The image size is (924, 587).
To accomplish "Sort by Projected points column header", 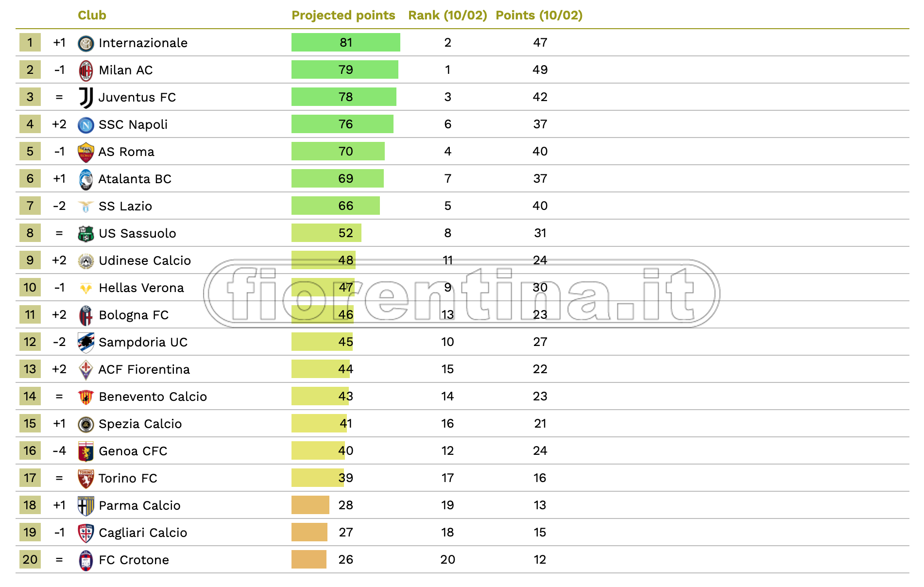I will (x=343, y=16).
